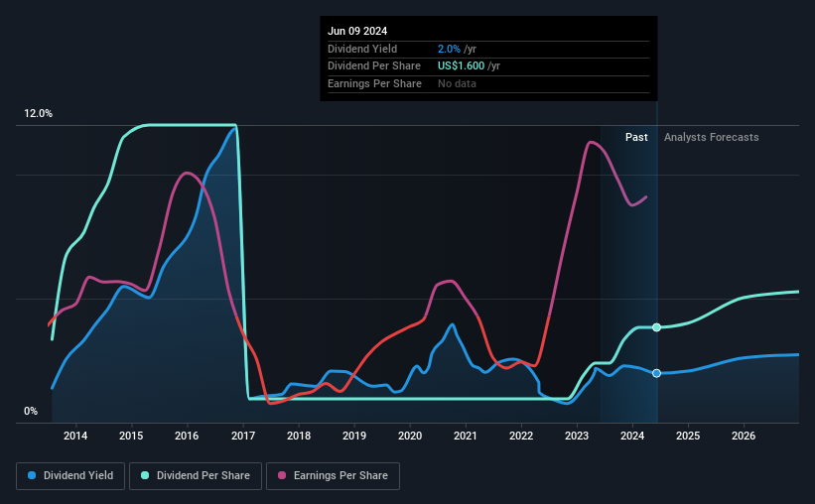This screenshot has width=815, height=504.
Task: Toggle the Dividend Yield legend button
Action: (x=70, y=476)
